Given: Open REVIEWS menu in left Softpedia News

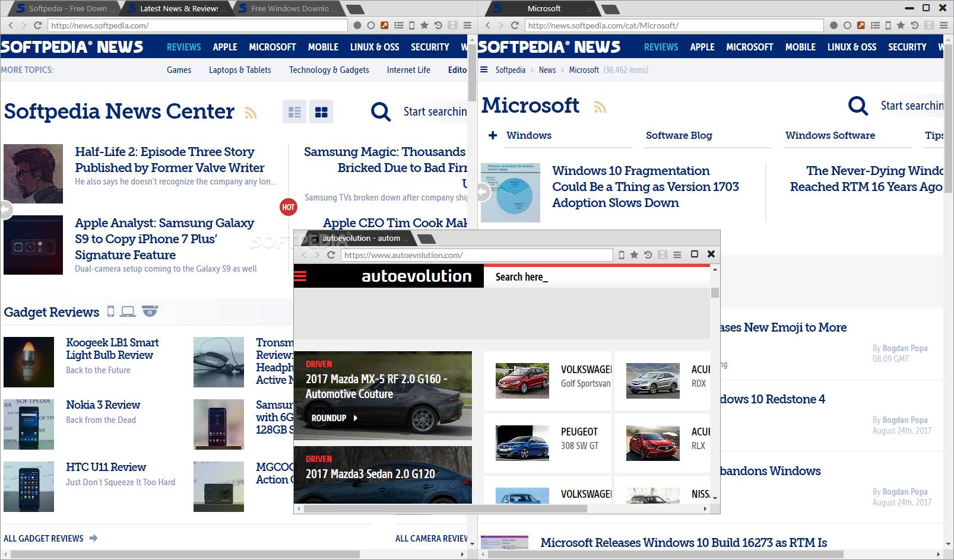Looking at the screenshot, I should pos(183,47).
